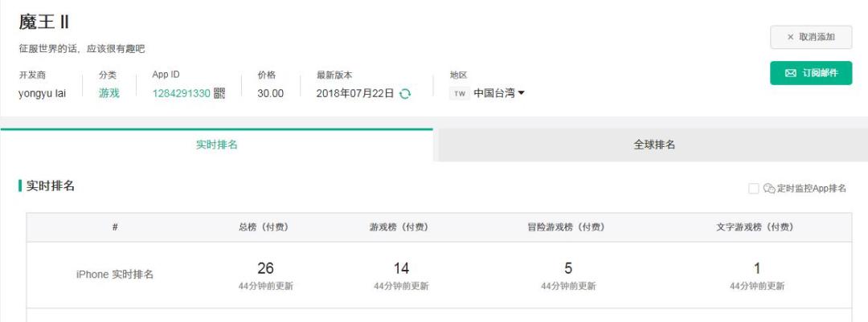Open the 全球排名 tab
Screen dimensions: 868x322
654,145
